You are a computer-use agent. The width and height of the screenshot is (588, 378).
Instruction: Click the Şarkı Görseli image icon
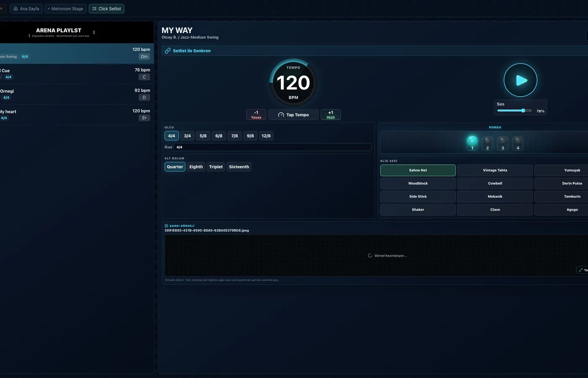coord(166,226)
